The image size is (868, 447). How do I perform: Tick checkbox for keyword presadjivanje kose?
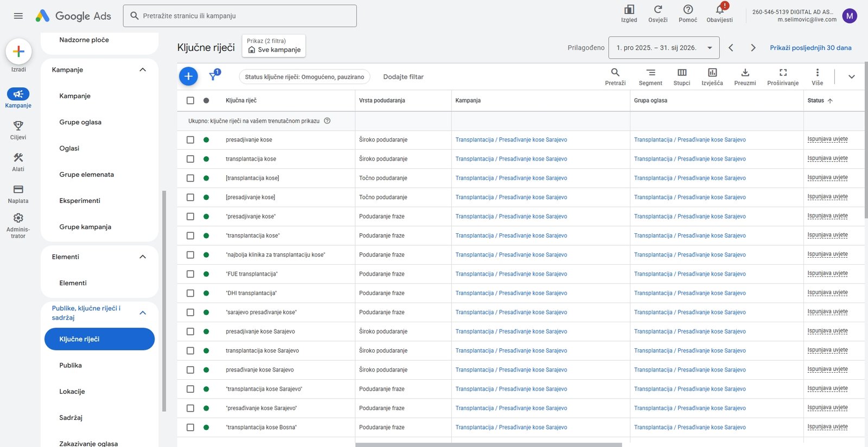tap(190, 140)
